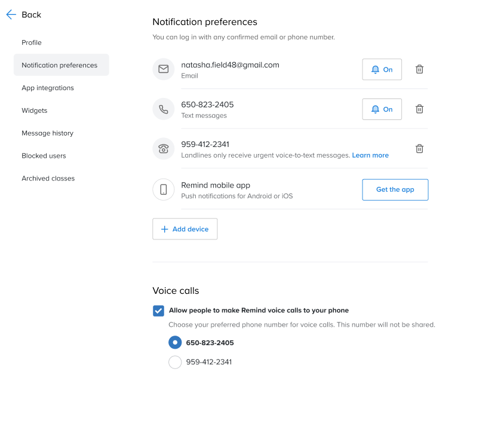The width and height of the screenshot is (504, 421).
Task: Click the landline telephone icon
Action: click(163, 149)
